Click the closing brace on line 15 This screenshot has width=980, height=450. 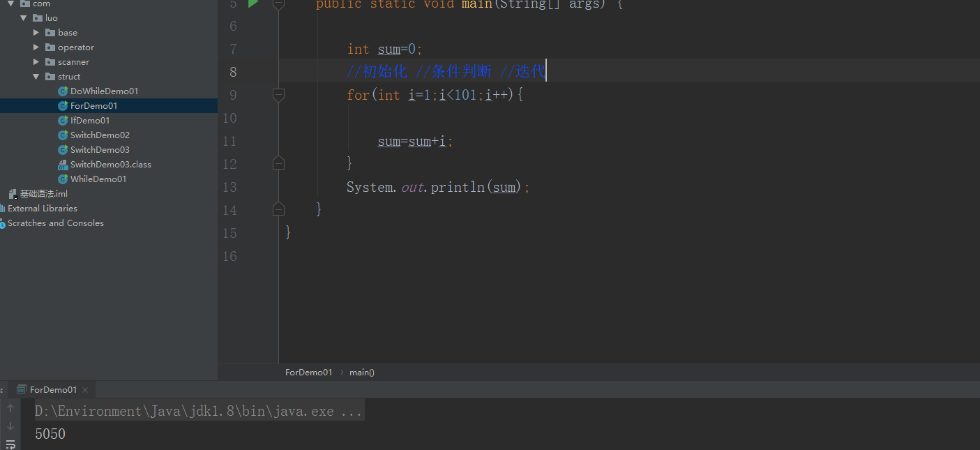click(288, 232)
